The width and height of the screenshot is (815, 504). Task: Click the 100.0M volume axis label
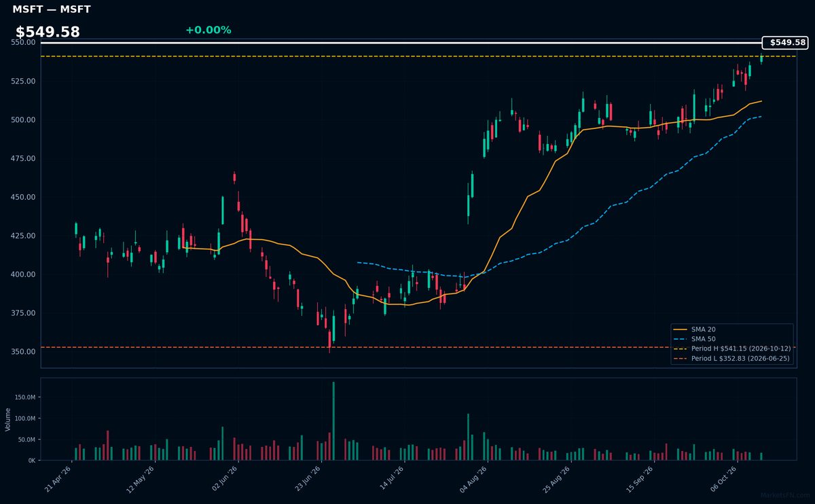[25, 418]
